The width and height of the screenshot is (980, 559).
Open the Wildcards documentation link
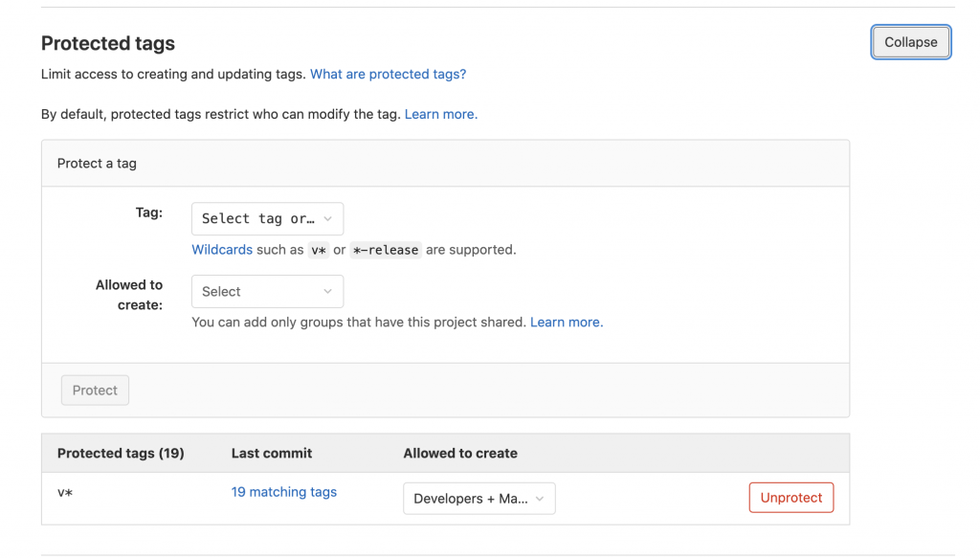tap(222, 250)
